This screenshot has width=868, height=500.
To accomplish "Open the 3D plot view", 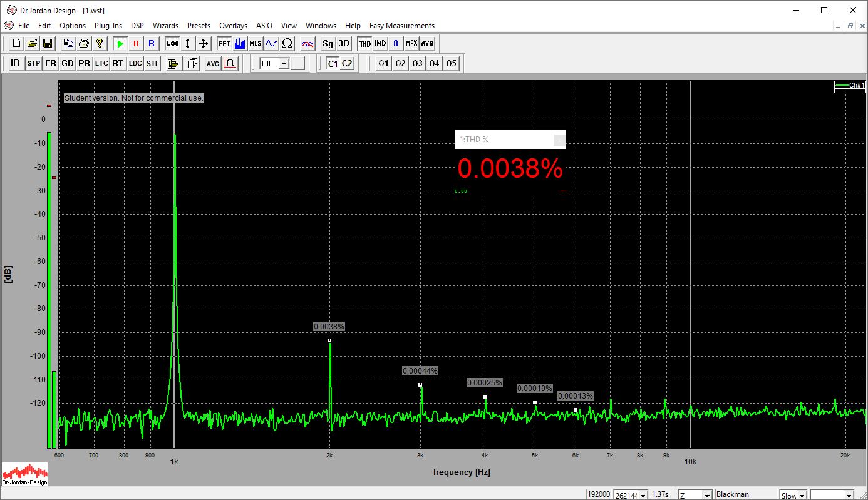I will pos(344,44).
